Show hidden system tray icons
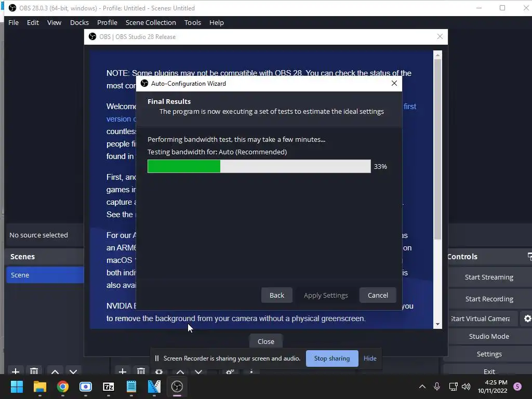This screenshot has width=532, height=399. click(422, 387)
